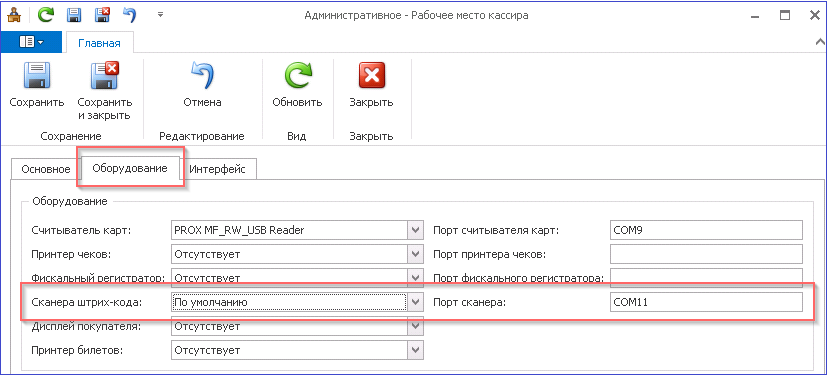The image size is (827, 375).
Task: Switch to the Интерфейс tab
Action: coord(217,169)
